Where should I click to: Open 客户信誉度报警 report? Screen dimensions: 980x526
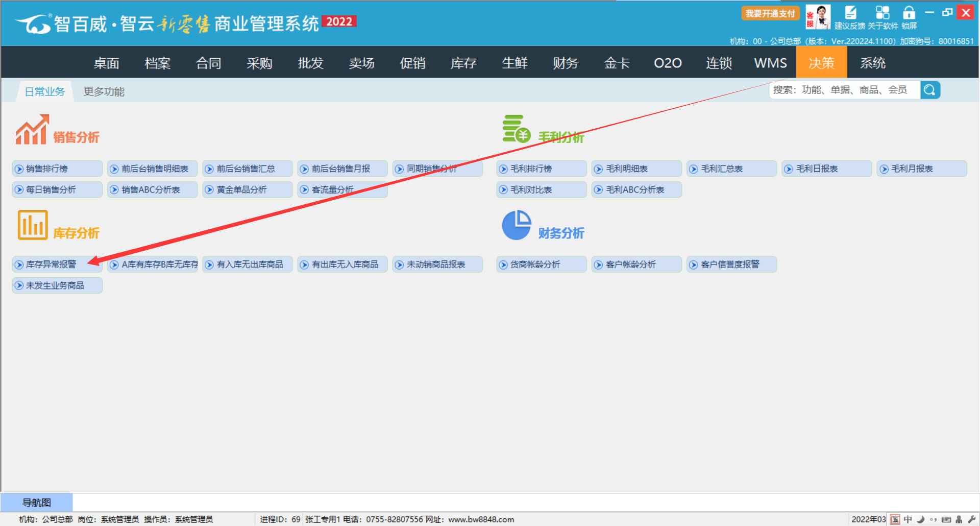731,265
